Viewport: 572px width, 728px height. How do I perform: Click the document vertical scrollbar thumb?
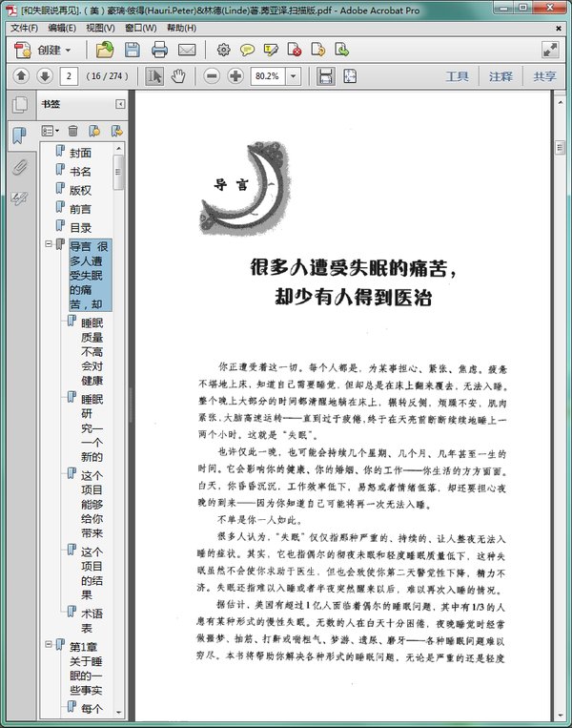[x=560, y=148]
